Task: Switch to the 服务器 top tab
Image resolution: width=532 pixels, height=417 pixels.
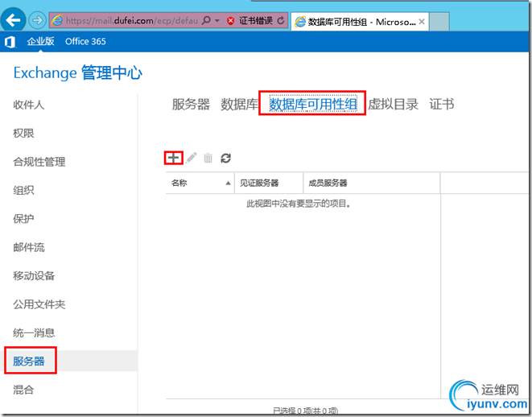Action: click(191, 104)
